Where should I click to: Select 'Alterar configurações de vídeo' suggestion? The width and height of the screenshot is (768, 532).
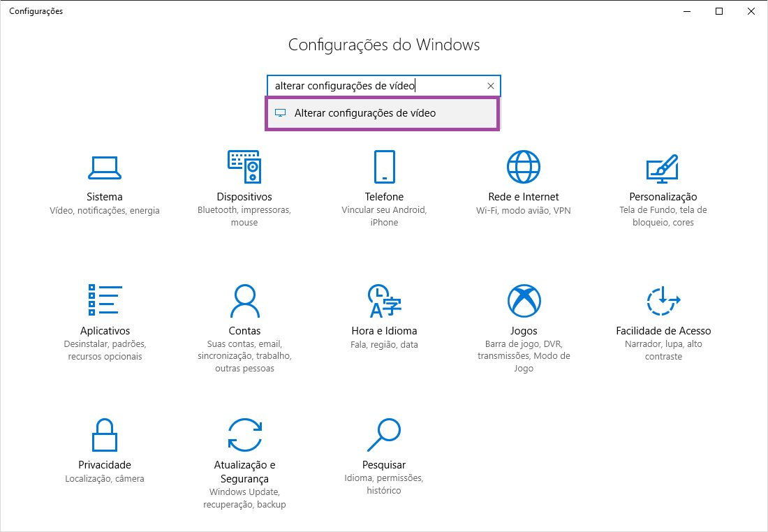click(x=383, y=113)
